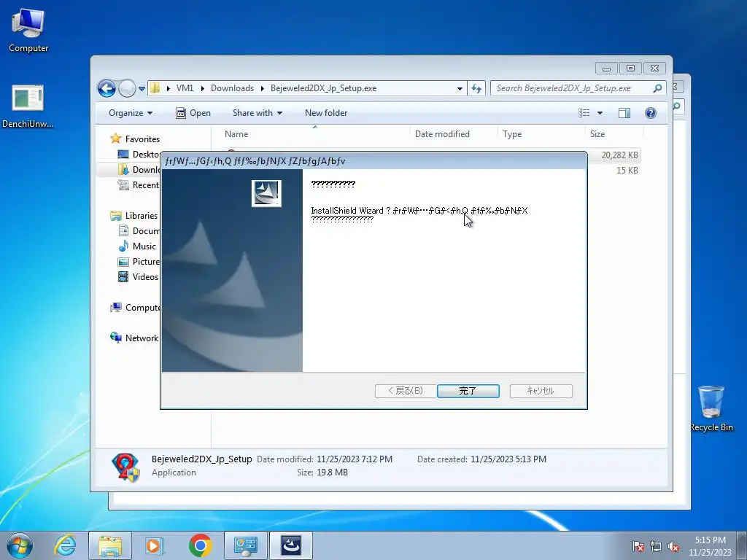Open the Share with menu

pos(258,113)
